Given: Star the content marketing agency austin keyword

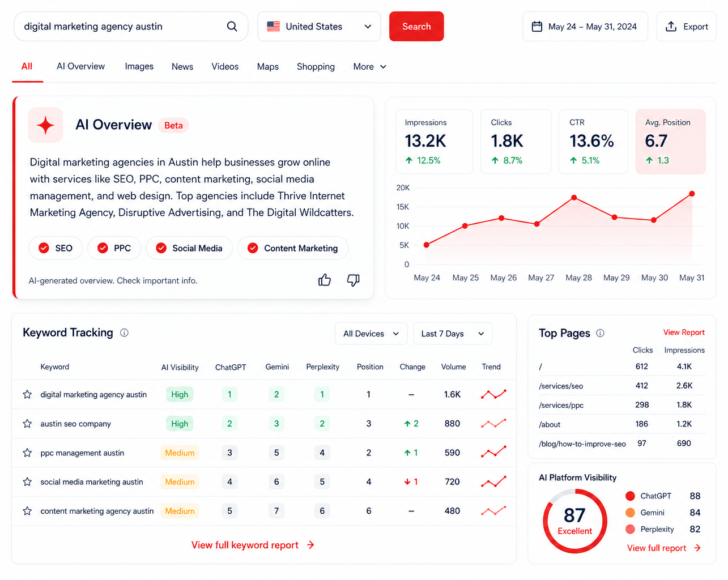Looking at the screenshot, I should point(27,511).
